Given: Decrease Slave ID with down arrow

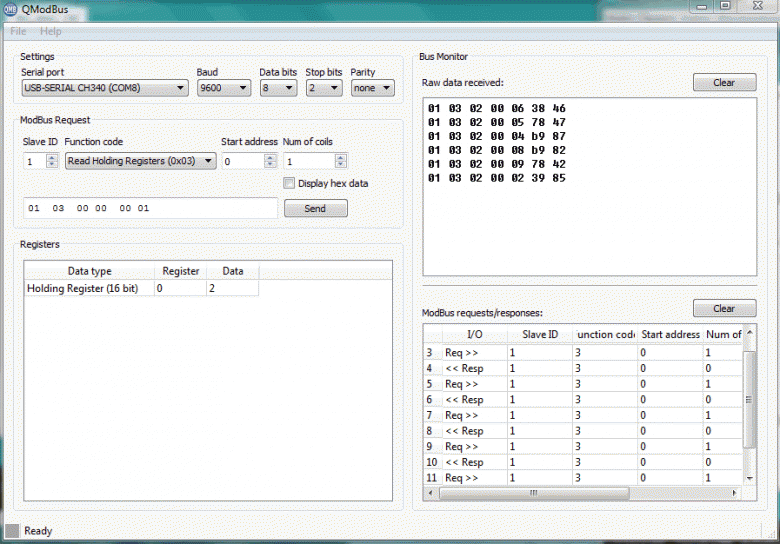Looking at the screenshot, I should (x=52, y=165).
